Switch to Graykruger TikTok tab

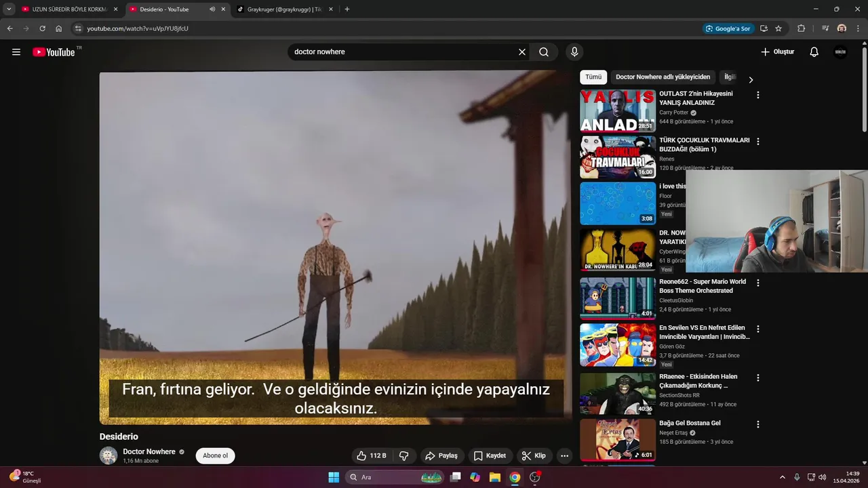pyautogui.click(x=285, y=9)
